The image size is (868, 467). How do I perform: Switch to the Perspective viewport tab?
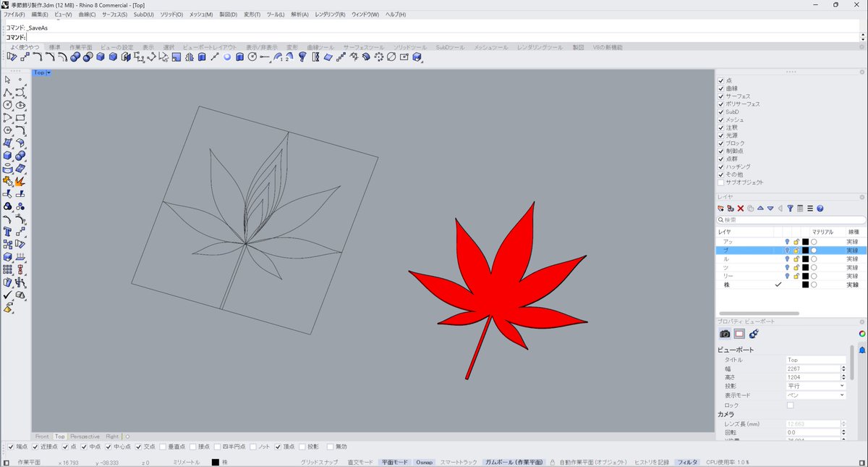tap(85, 436)
